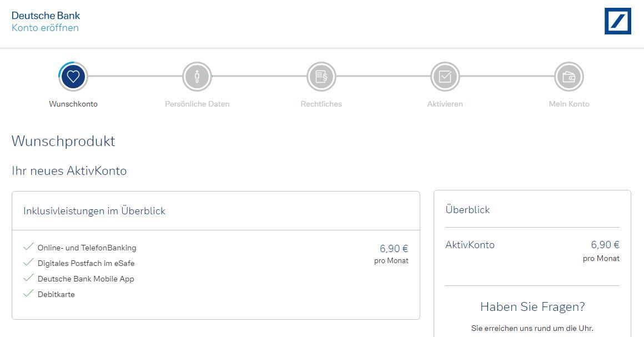This screenshot has width=644, height=337.
Task: Click the Konto eröffnen header text
Action: coord(45,28)
